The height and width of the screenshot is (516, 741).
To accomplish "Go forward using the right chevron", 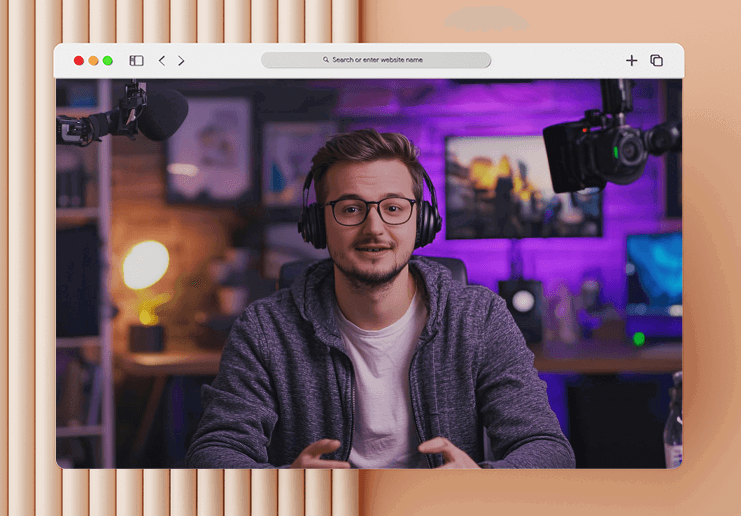I will (x=181, y=61).
